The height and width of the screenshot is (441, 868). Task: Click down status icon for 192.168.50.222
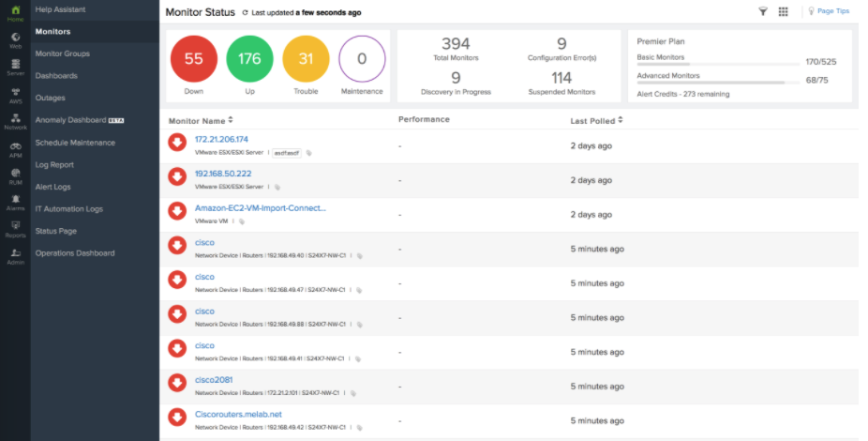pyautogui.click(x=177, y=176)
